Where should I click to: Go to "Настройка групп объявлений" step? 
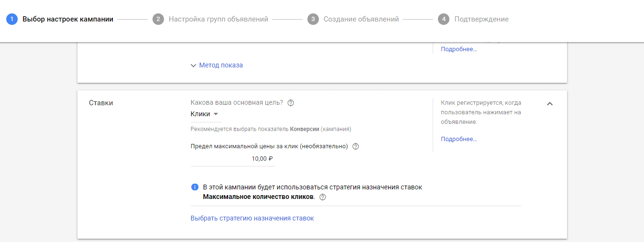coord(218,19)
